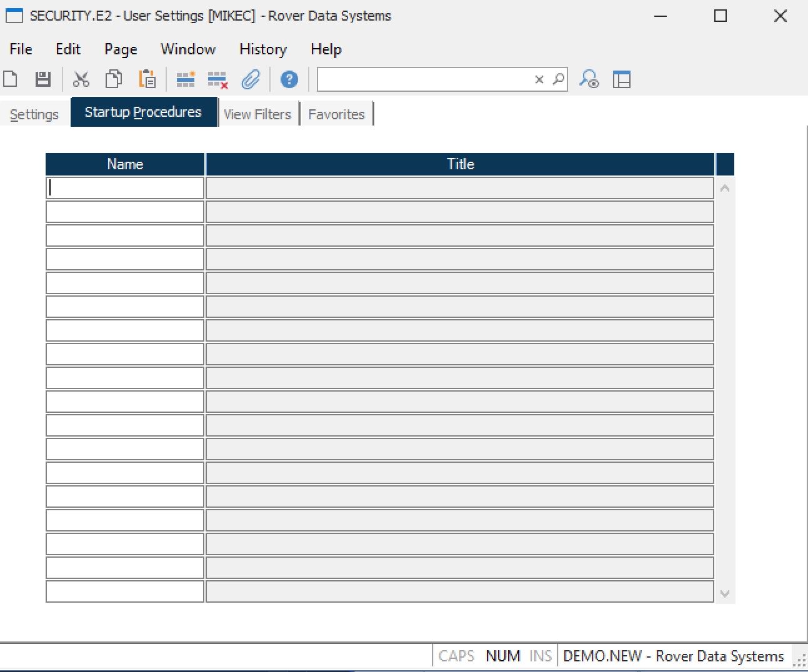Click the Cut scissors icon
Image resolution: width=808 pixels, height=672 pixels.
pyautogui.click(x=81, y=79)
